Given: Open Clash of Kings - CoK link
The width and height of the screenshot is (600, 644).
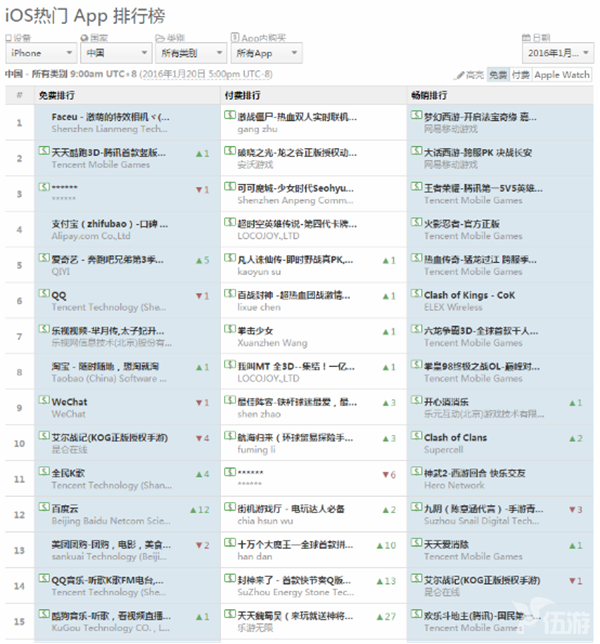Looking at the screenshot, I should click(469, 295).
